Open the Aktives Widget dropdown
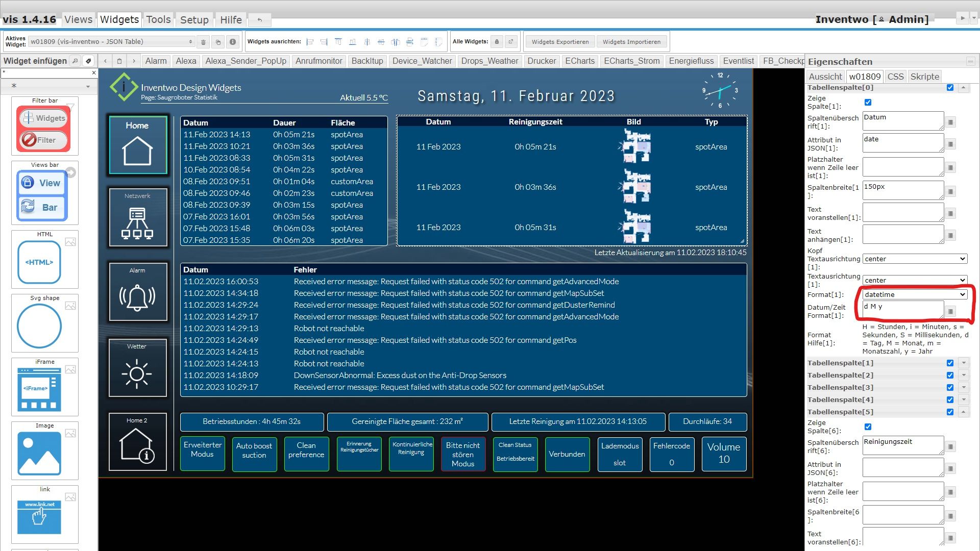The width and height of the screenshot is (980, 551). (111, 42)
